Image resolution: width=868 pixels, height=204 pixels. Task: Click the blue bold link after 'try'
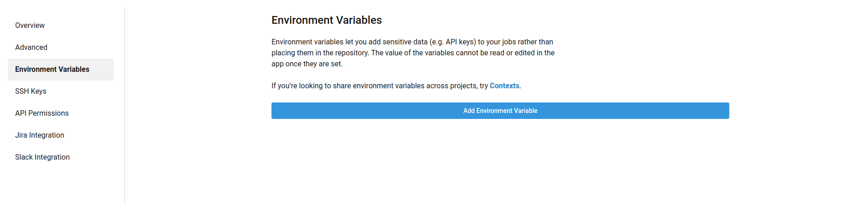point(504,86)
